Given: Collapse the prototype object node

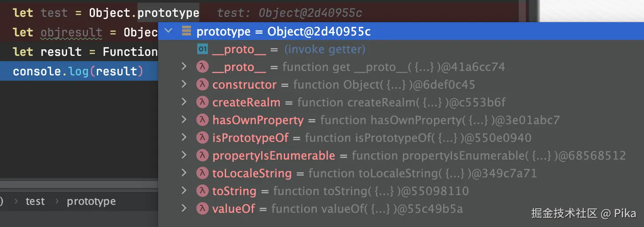Looking at the screenshot, I should (x=168, y=31).
